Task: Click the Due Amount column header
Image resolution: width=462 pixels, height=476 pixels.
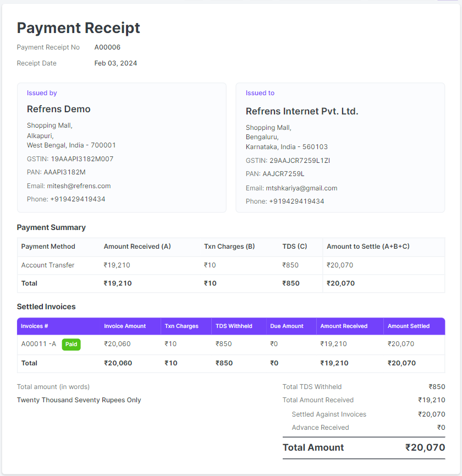Action: [x=287, y=326]
